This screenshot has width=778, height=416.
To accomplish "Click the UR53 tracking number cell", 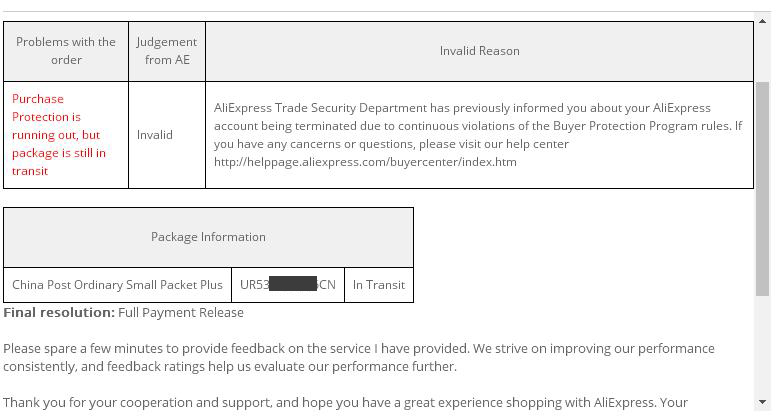I will tap(288, 285).
